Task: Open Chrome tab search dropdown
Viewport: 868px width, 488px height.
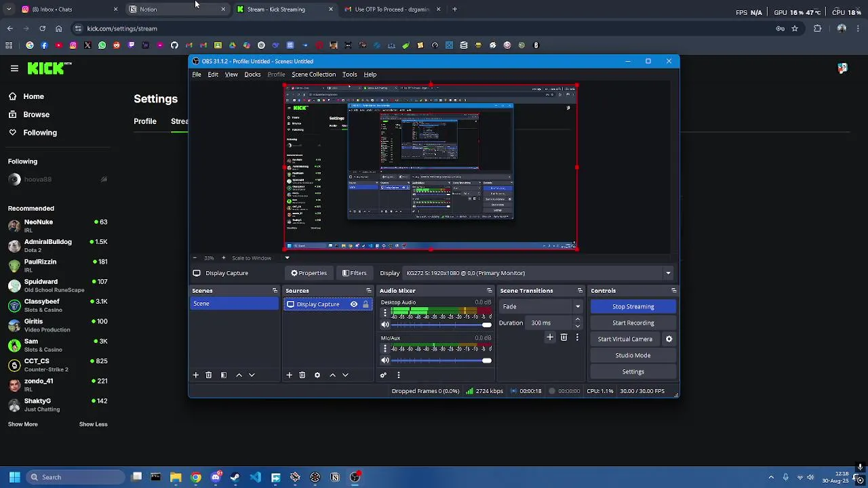Action: tap(9, 9)
